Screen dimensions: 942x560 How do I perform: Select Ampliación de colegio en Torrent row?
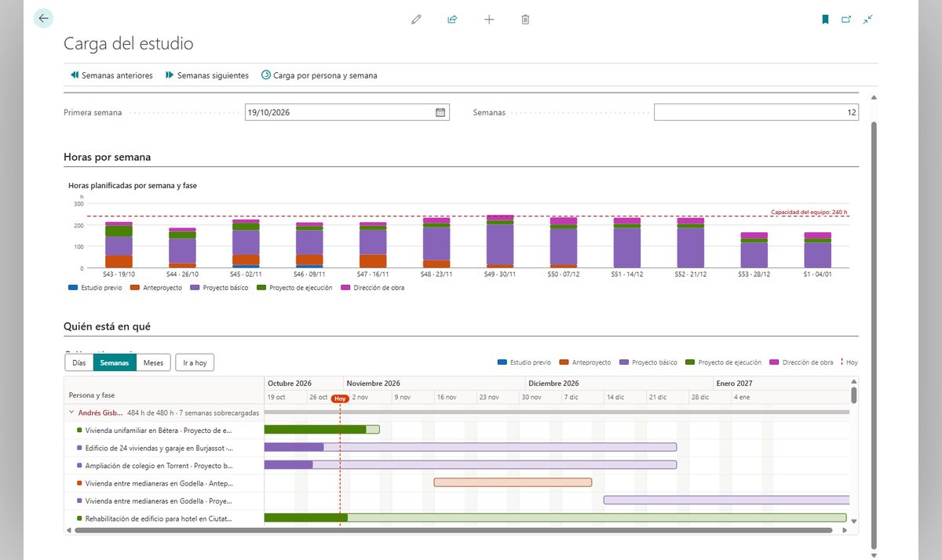click(x=164, y=465)
